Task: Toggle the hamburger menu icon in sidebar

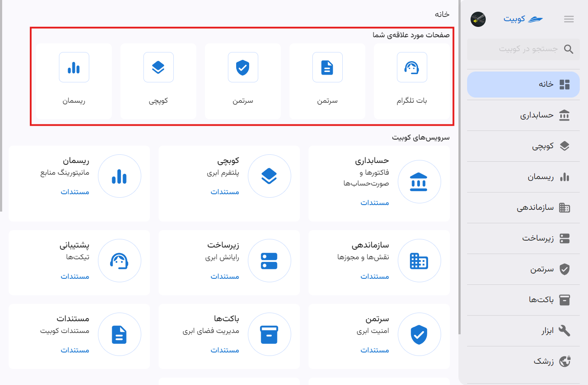Action: point(569,19)
